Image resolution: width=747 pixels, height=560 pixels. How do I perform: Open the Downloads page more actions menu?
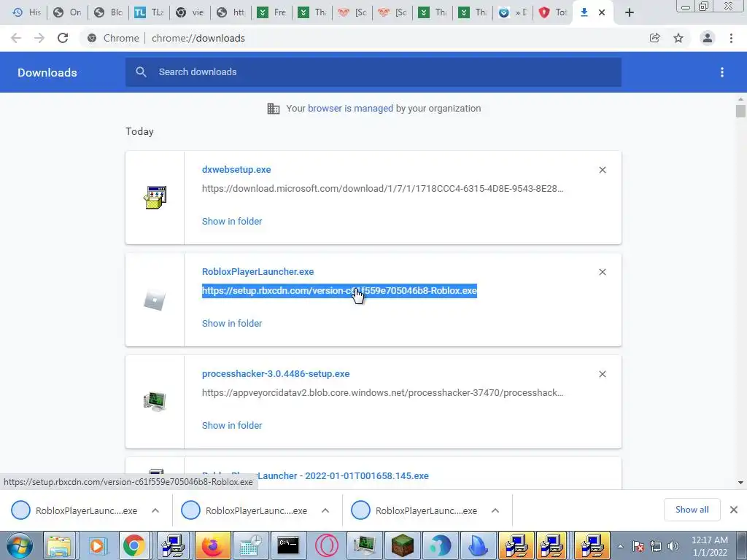[722, 72]
